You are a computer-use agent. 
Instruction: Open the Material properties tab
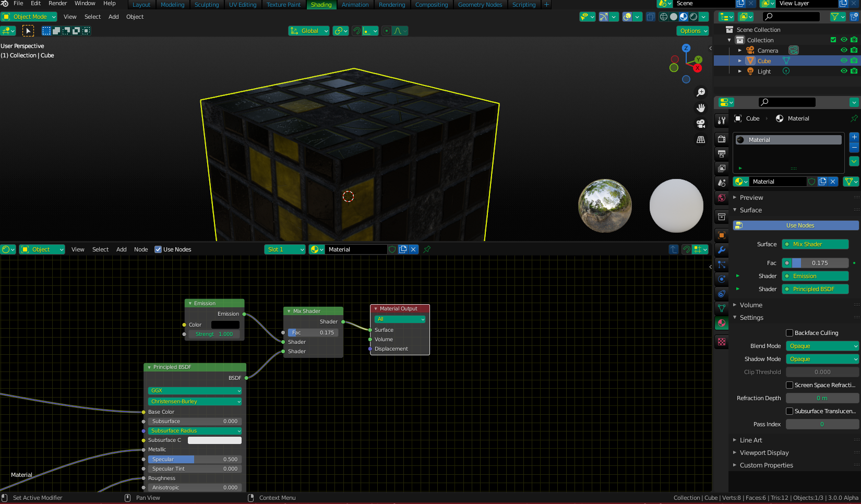coord(722,323)
